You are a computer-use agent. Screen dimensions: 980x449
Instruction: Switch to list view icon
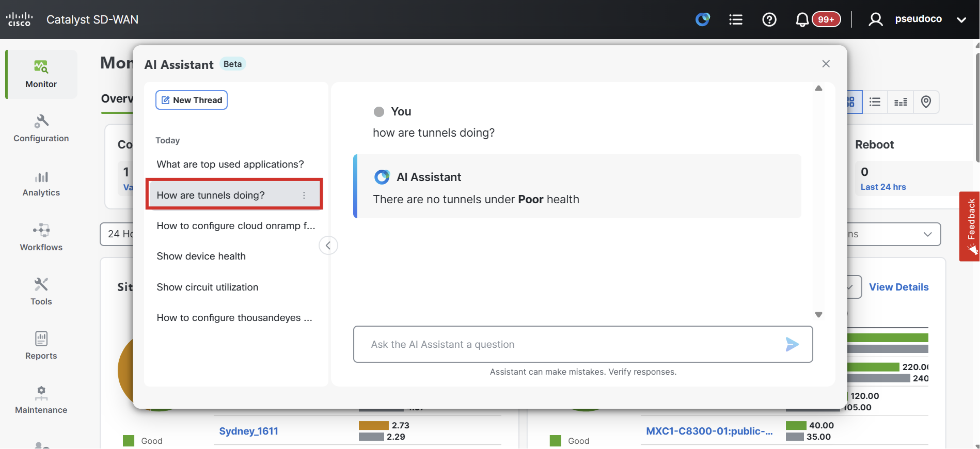click(875, 102)
